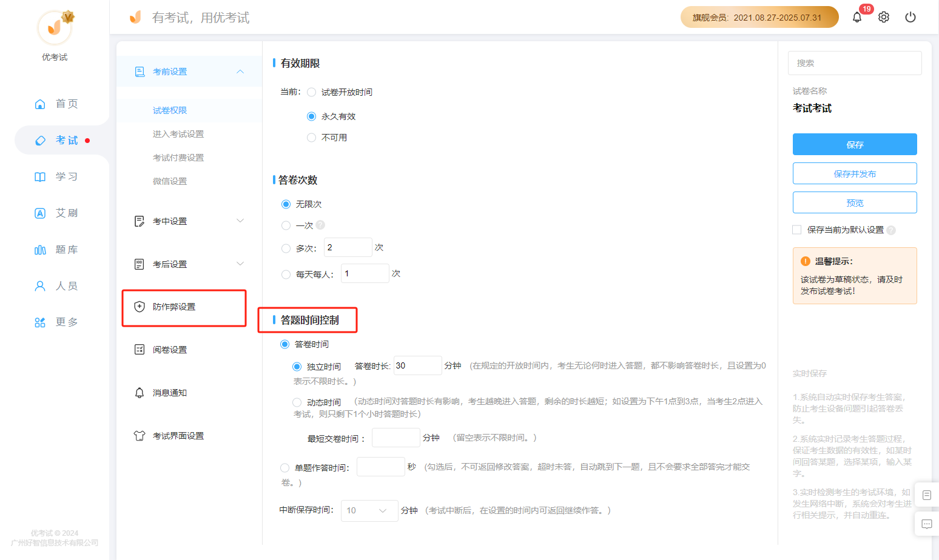Screen dimensions: 939x560
Task: Choose the 不可用 radio option
Action: click(311, 138)
